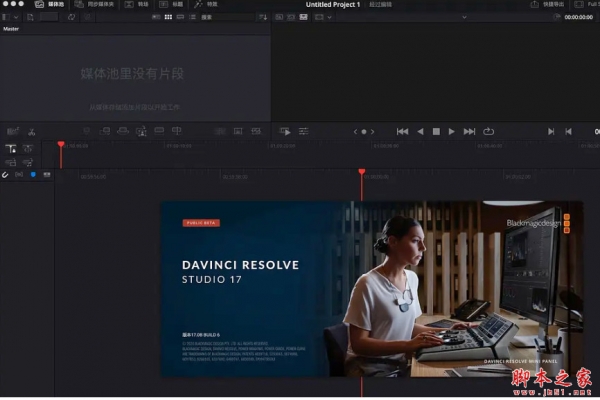Image resolution: width=600 pixels, height=400 pixels.
Task: Click the red playhead on lower timeline
Action: [x=361, y=173]
